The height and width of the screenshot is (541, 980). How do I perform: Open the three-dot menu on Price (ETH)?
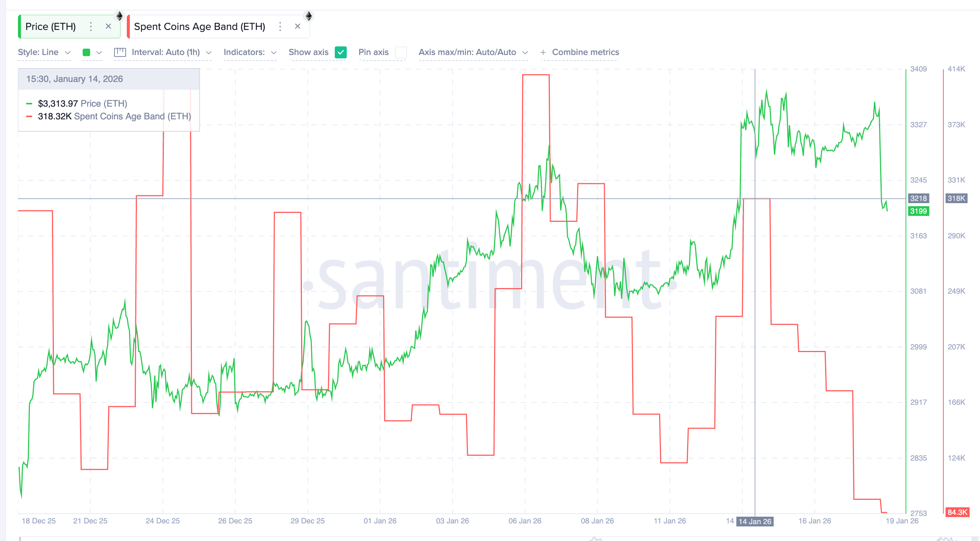click(91, 26)
